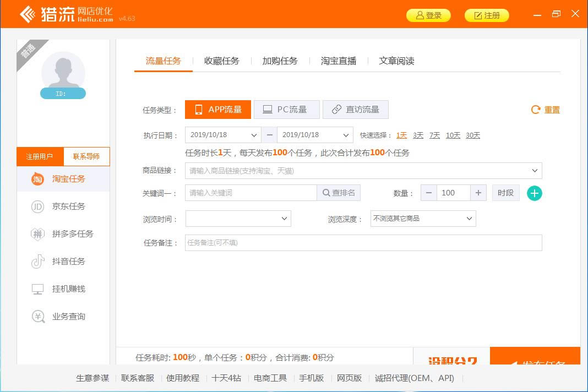588x392 pixels.
Task: Open 淘宝任务 in the sidebar
Action: pyautogui.click(x=63, y=179)
